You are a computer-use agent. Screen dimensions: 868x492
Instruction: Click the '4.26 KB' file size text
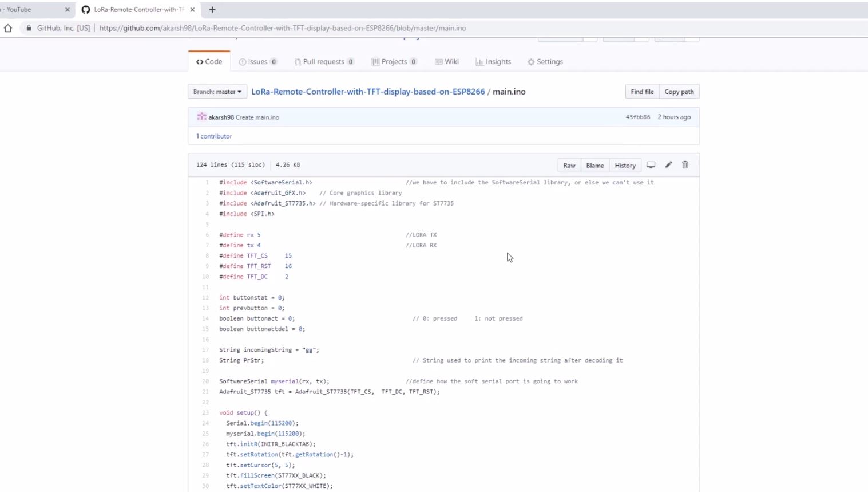coord(288,165)
